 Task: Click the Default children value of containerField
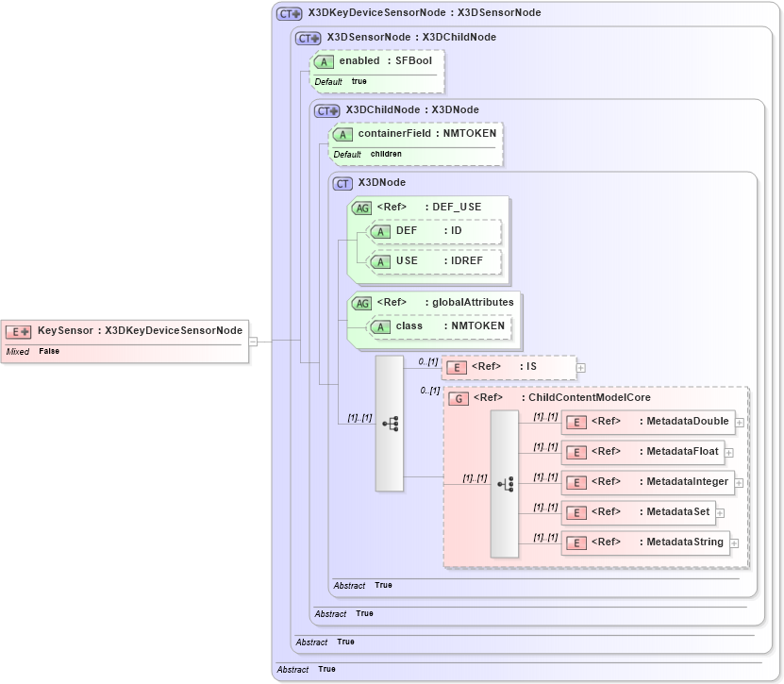[x=368, y=154]
